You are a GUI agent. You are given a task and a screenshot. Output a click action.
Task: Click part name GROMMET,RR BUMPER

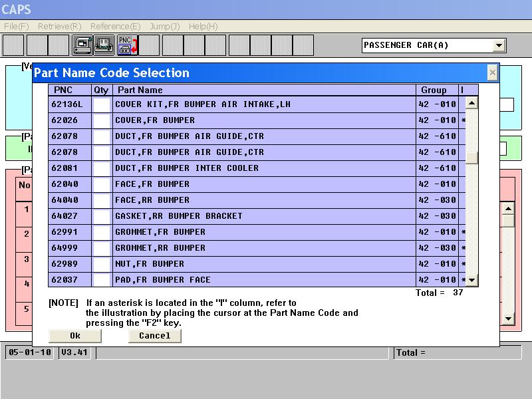click(x=160, y=248)
